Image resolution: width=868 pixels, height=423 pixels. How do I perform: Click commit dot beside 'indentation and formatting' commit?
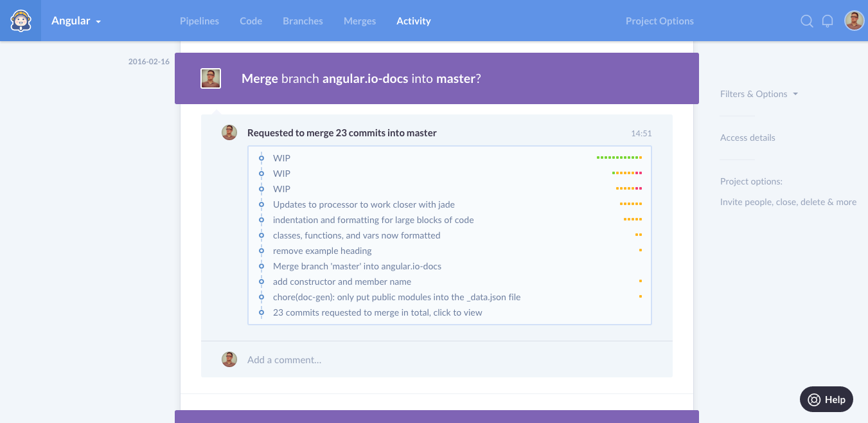[261, 220]
